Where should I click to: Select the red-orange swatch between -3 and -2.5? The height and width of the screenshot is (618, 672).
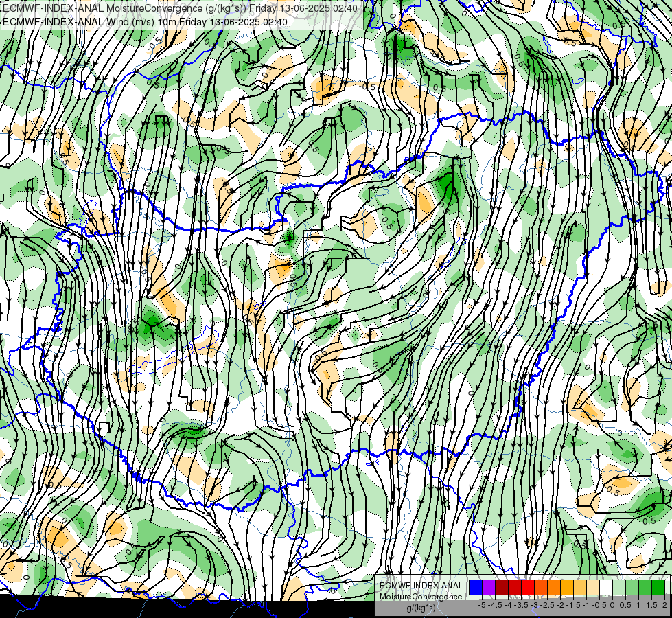coord(541,588)
